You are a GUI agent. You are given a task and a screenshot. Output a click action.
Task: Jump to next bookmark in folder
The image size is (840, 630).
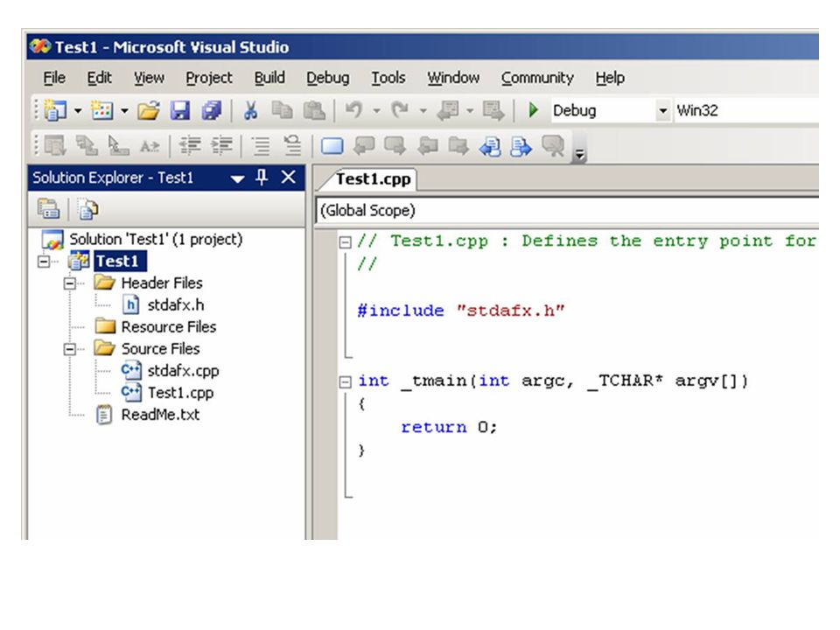458,146
